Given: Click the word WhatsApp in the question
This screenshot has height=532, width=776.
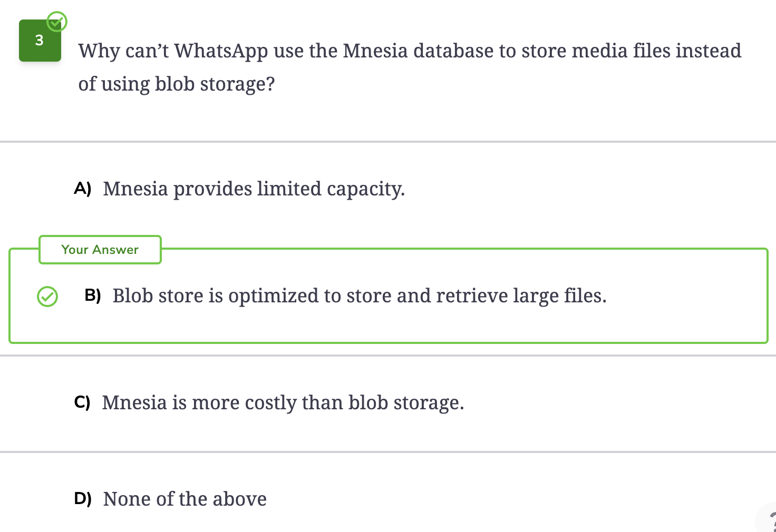Looking at the screenshot, I should point(221,51).
